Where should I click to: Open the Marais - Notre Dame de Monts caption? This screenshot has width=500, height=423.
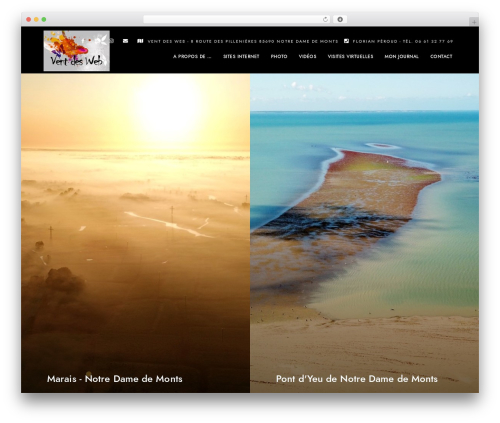point(115,379)
